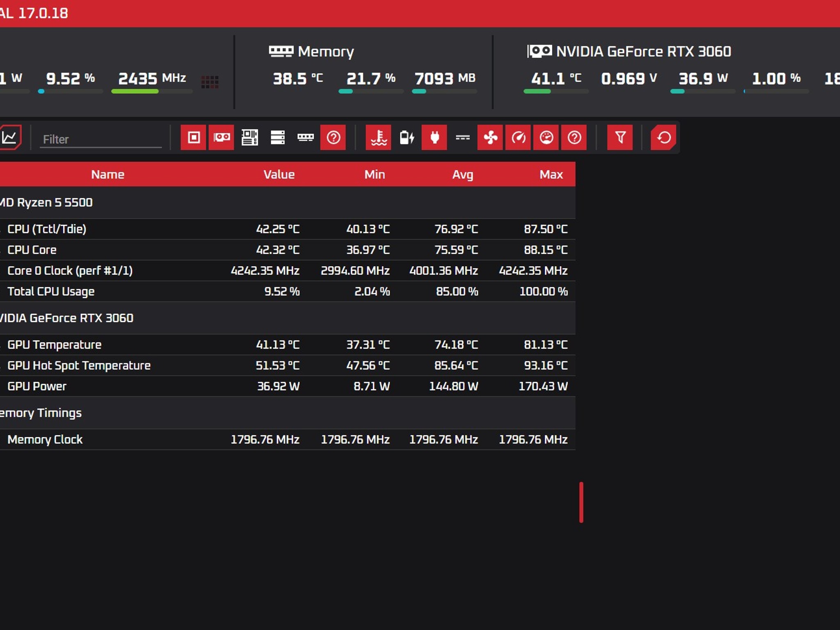
Task: Sort by the Max column header
Action: click(x=551, y=174)
